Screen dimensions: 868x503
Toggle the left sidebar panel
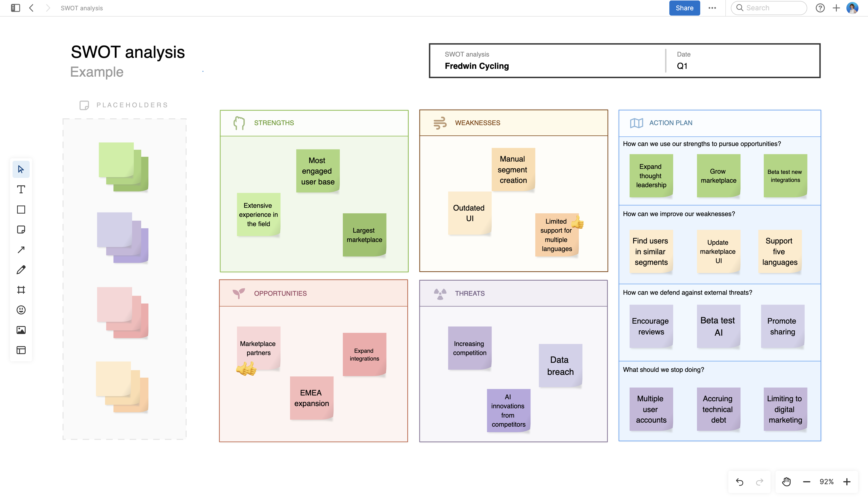point(15,8)
